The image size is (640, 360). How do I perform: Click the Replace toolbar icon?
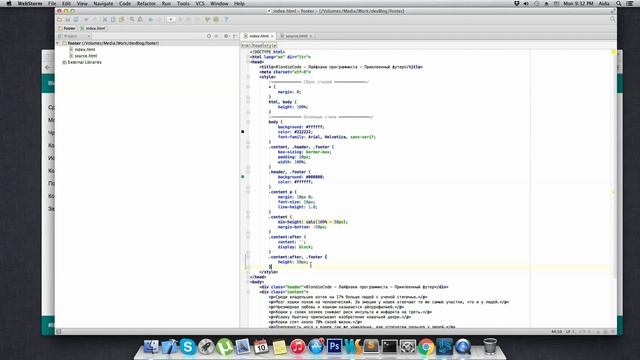(x=140, y=19)
